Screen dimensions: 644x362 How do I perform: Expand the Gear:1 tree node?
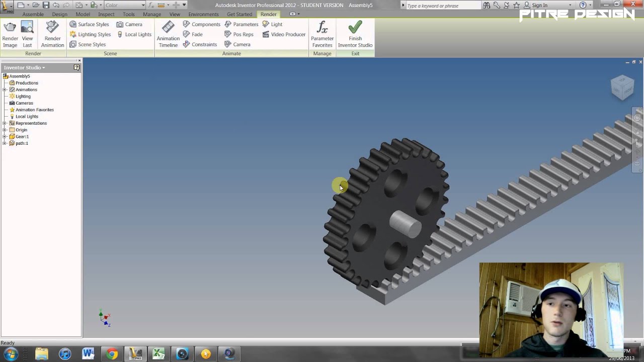[5, 136]
